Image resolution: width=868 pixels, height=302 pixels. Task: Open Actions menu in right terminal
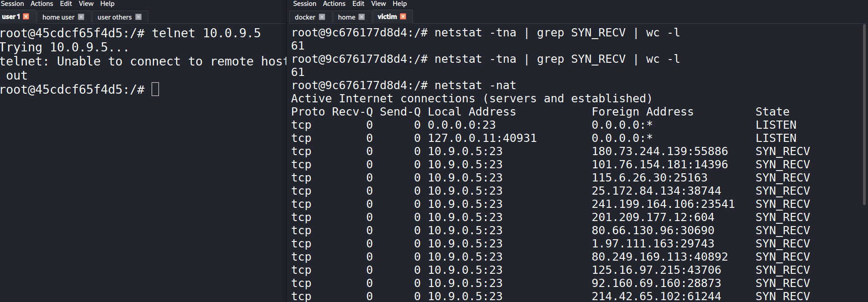pos(334,4)
